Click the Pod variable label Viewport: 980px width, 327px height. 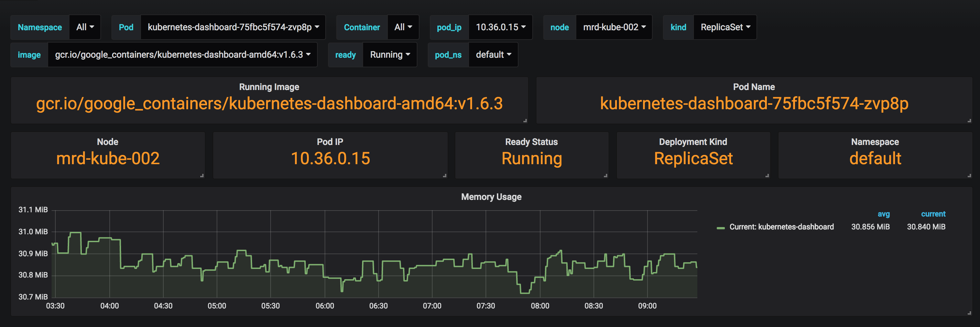126,27
